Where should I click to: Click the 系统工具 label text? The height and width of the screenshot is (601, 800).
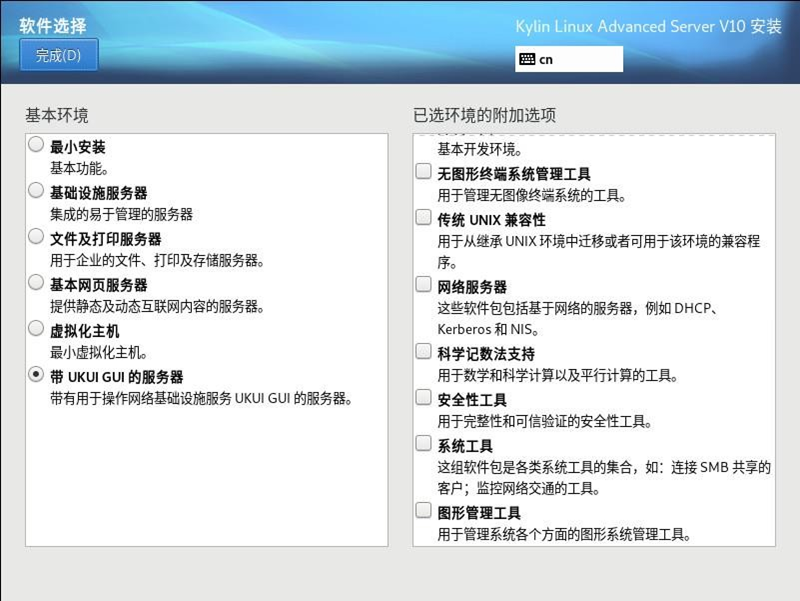465,446
